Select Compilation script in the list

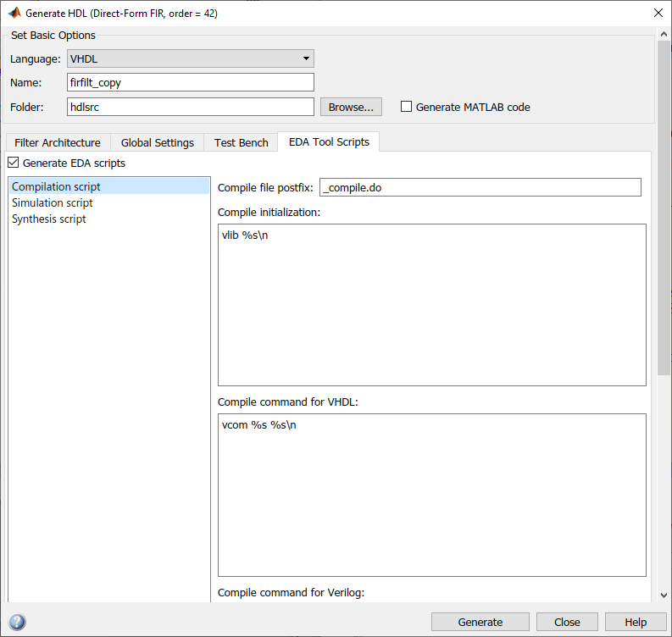(109, 186)
